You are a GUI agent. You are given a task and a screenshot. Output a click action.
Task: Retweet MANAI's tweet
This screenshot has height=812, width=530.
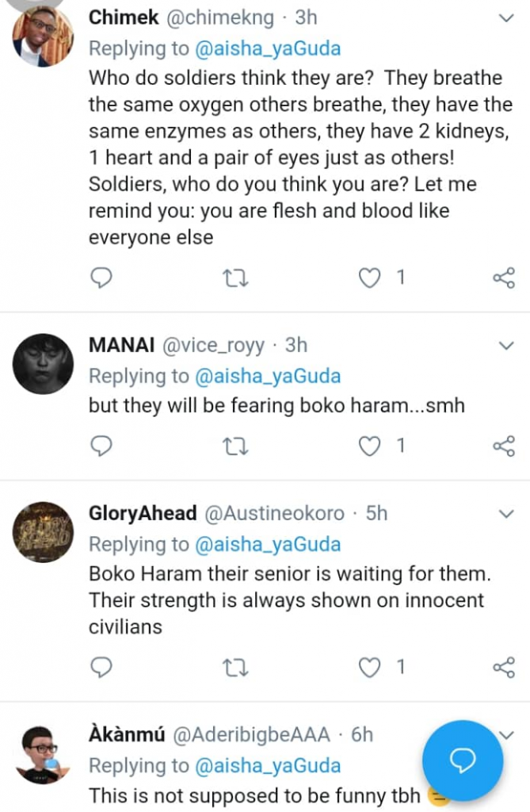(235, 446)
